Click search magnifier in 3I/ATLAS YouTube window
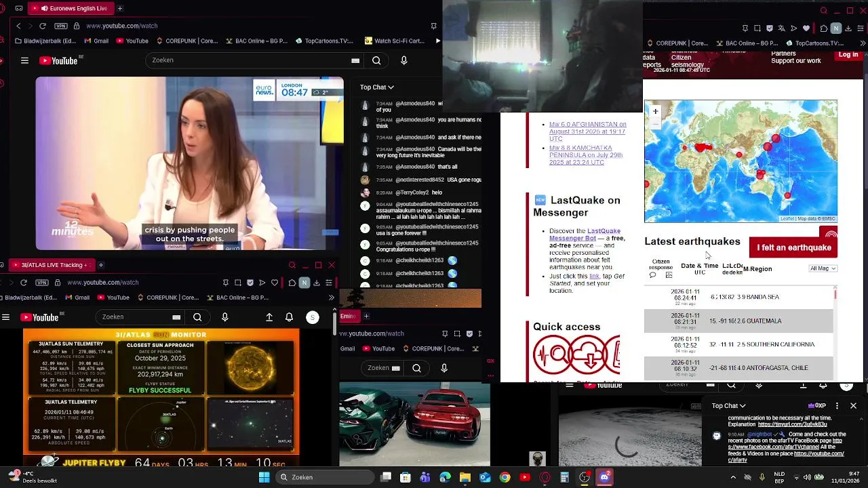868x488 pixels. pos(197,317)
